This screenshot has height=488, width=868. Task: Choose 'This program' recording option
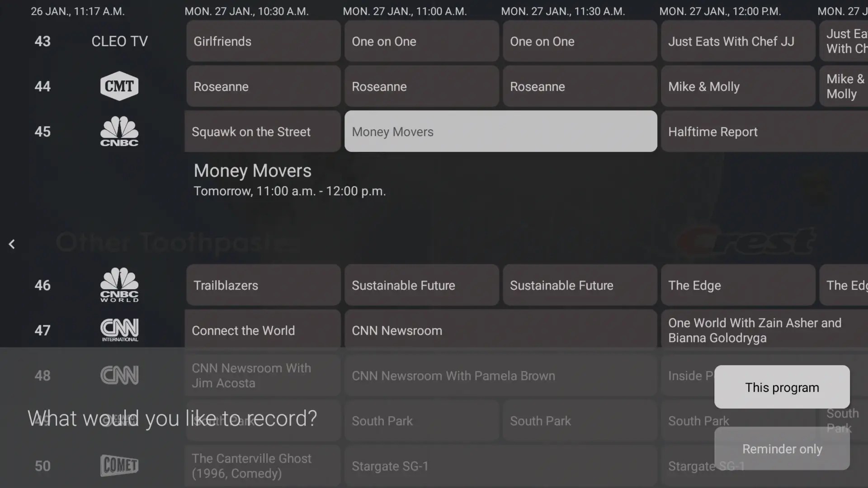[782, 387]
